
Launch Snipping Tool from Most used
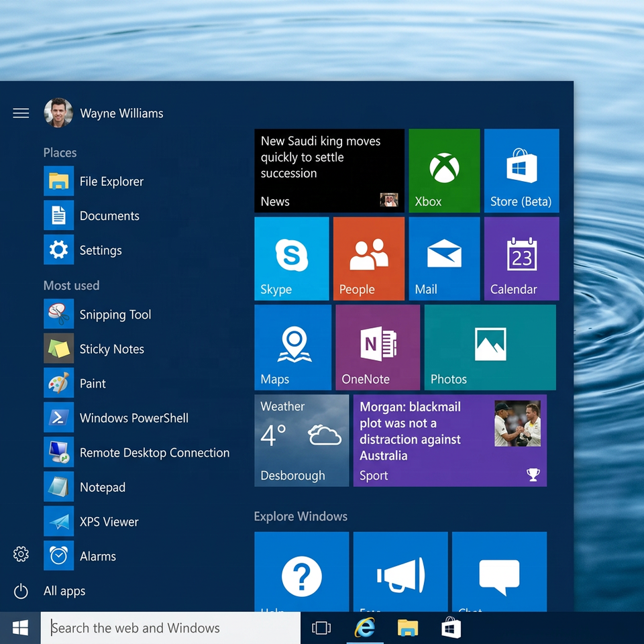(98, 314)
